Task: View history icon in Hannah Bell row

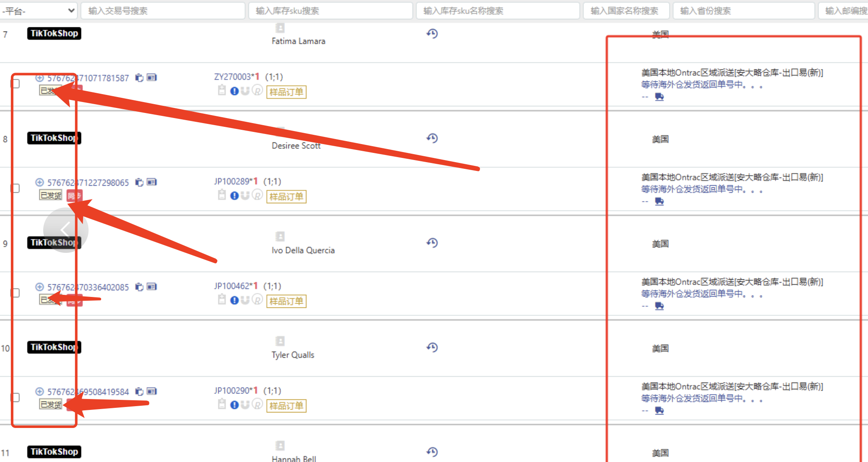Action: click(432, 452)
